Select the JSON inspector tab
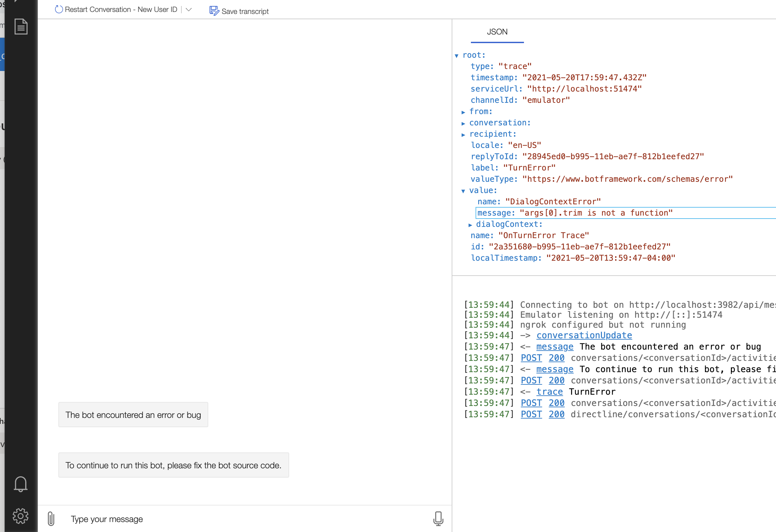Image resolution: width=776 pixels, height=532 pixels. 497,32
